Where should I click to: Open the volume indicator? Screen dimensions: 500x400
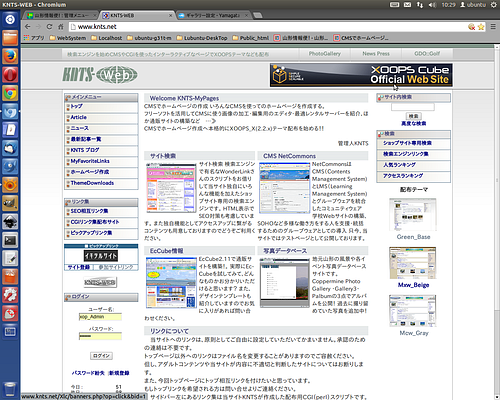[432, 5]
